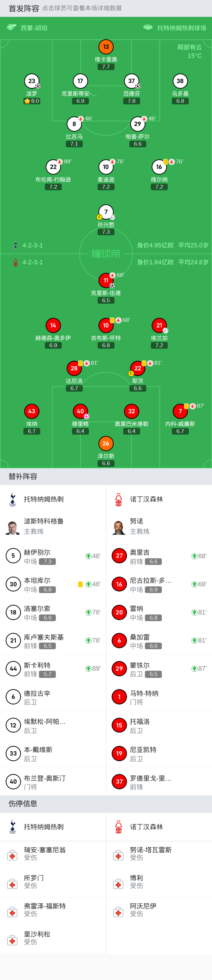Click the Nottingham Forest crest in injuries section
This screenshot has width=212, height=980.
point(119,827)
